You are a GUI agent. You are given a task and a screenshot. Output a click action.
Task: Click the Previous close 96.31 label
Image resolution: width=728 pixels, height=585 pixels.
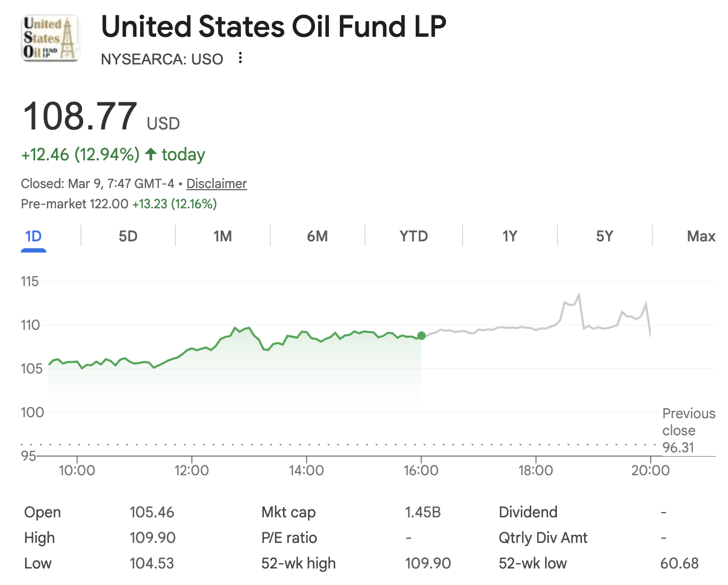(x=687, y=430)
